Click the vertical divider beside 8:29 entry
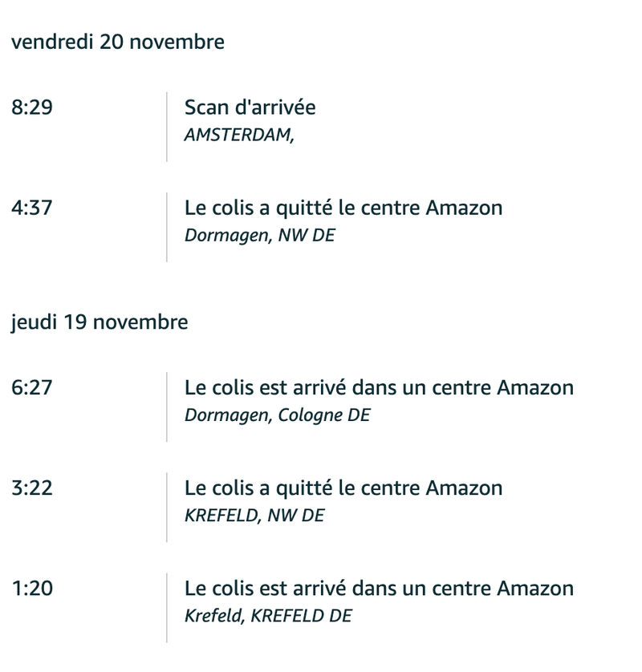642x672 pixels. [x=167, y=127]
